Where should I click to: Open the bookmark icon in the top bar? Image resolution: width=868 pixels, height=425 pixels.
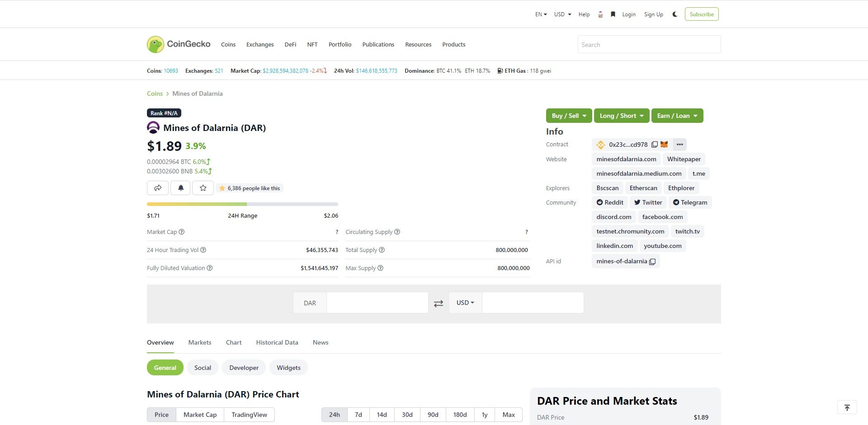[613, 14]
